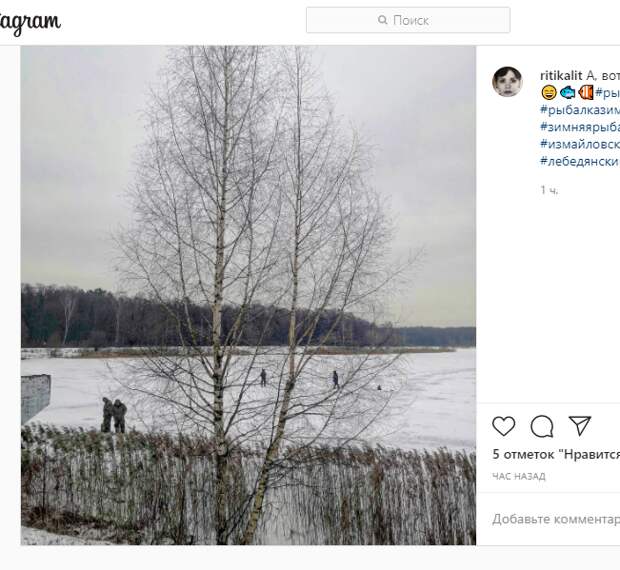The width and height of the screenshot is (620, 570).
Task: Click the '1 ч.' caption timestamp
Action: (x=549, y=191)
